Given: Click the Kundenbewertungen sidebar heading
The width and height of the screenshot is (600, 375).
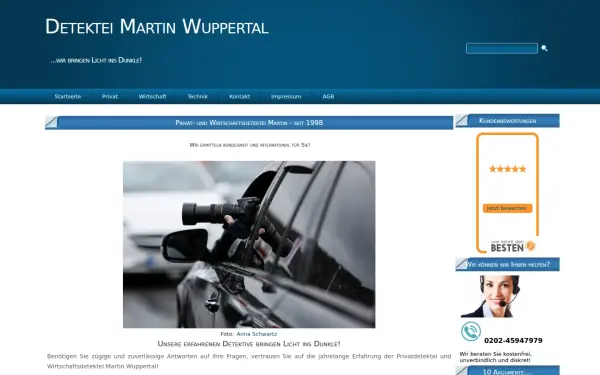Looking at the screenshot, I should (507, 121).
